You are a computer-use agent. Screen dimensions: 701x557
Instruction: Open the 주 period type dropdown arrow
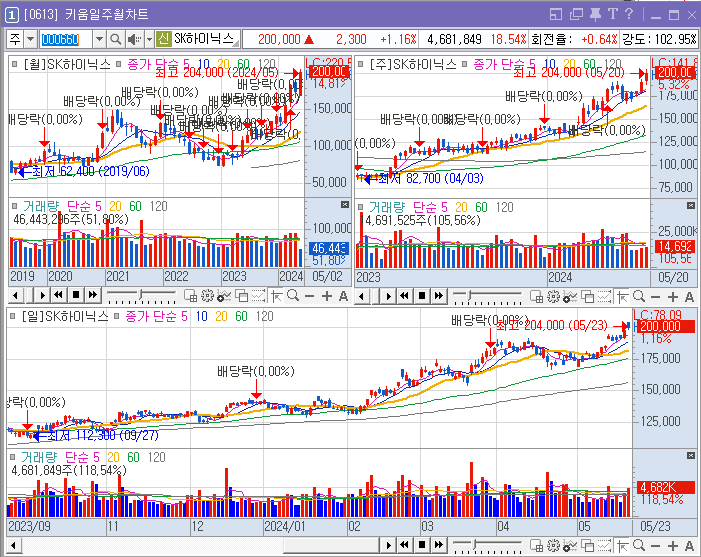point(30,39)
